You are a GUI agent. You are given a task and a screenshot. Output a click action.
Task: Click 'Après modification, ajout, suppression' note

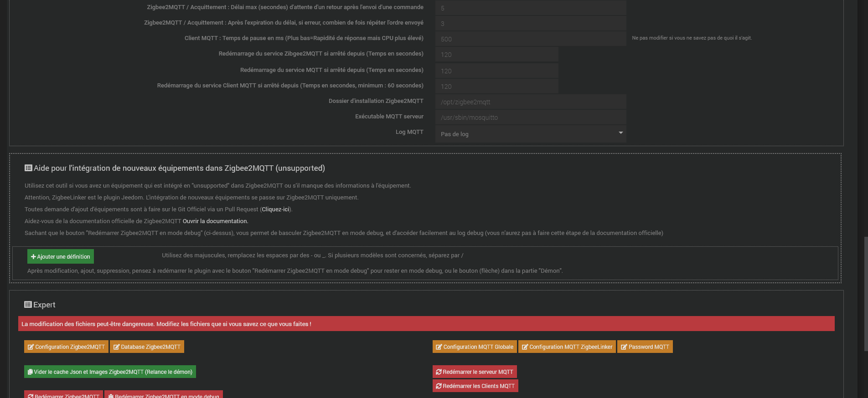pos(295,271)
